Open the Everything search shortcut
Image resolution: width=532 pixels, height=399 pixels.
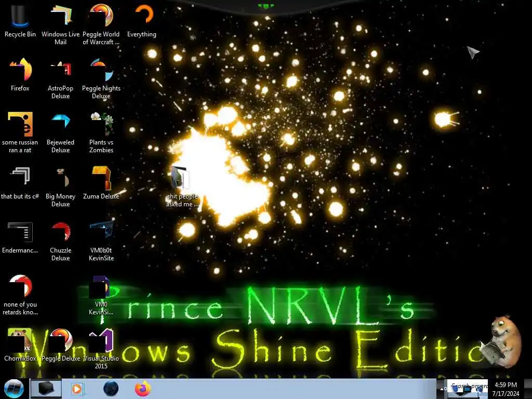[x=142, y=20]
